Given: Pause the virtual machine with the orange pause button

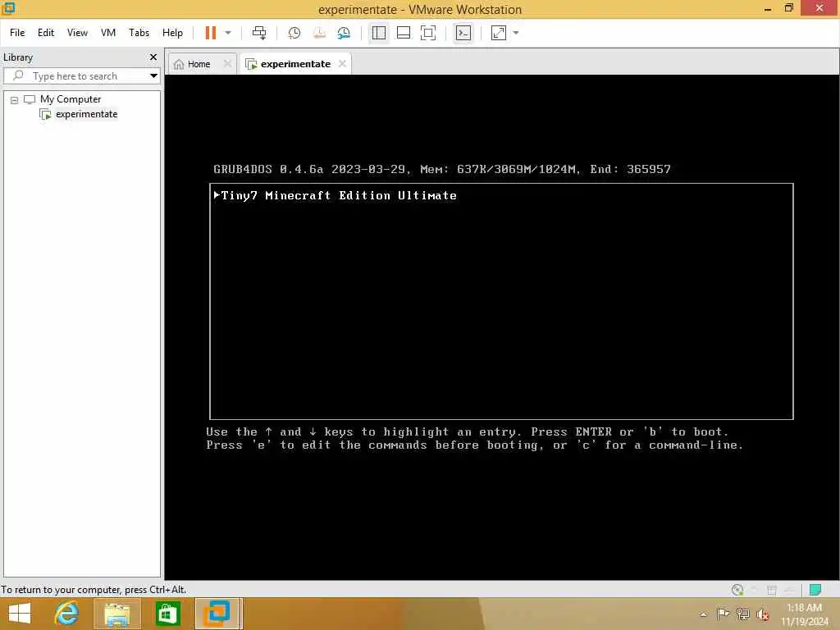Looking at the screenshot, I should tap(211, 33).
